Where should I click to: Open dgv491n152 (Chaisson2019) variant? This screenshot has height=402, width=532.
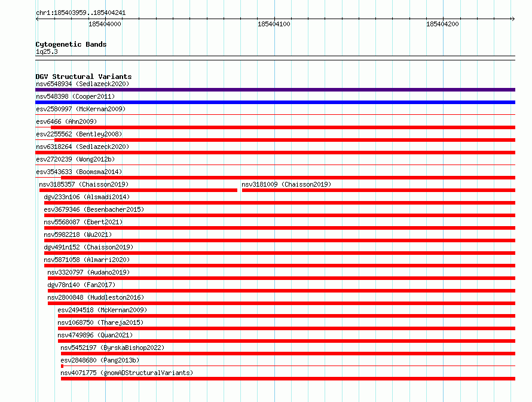point(88,247)
